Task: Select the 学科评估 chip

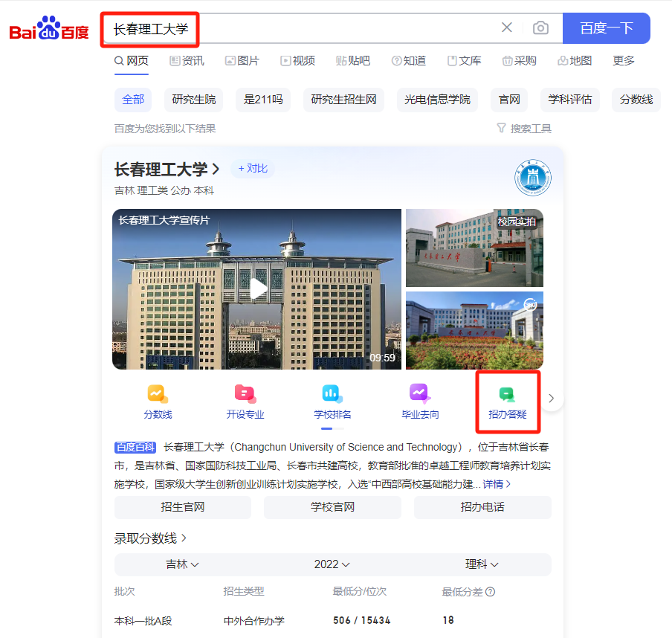Action: pos(570,100)
